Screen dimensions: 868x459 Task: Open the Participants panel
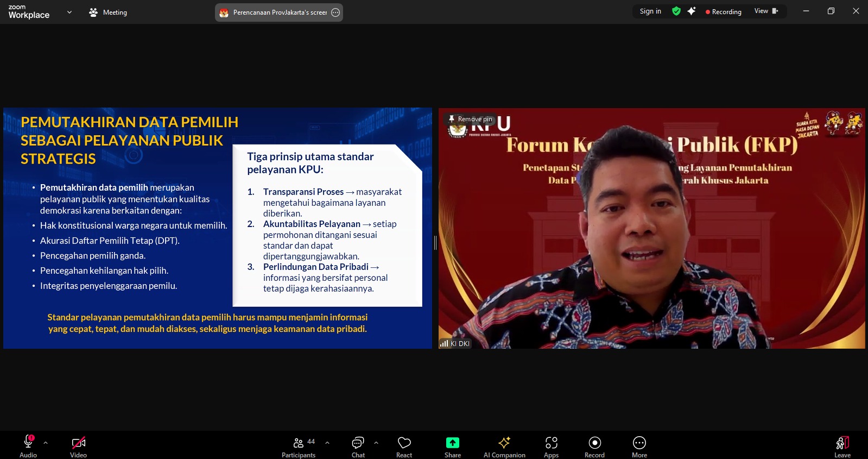click(299, 445)
